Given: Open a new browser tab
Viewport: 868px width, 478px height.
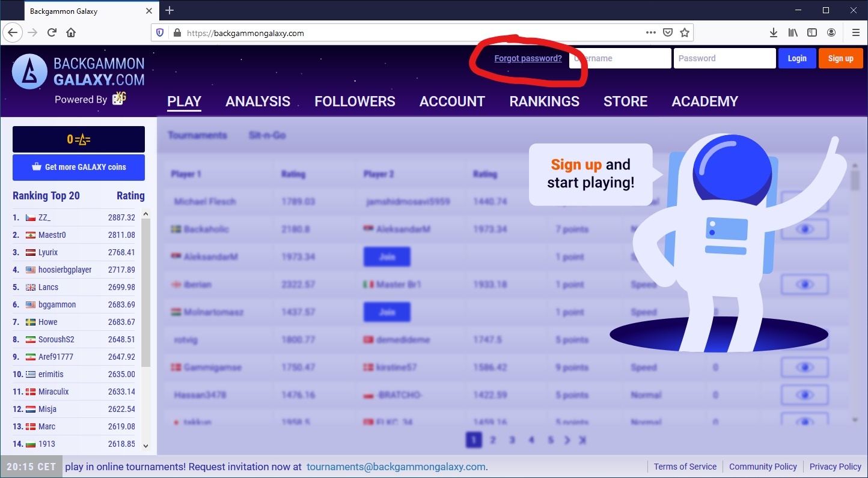Looking at the screenshot, I should point(170,11).
